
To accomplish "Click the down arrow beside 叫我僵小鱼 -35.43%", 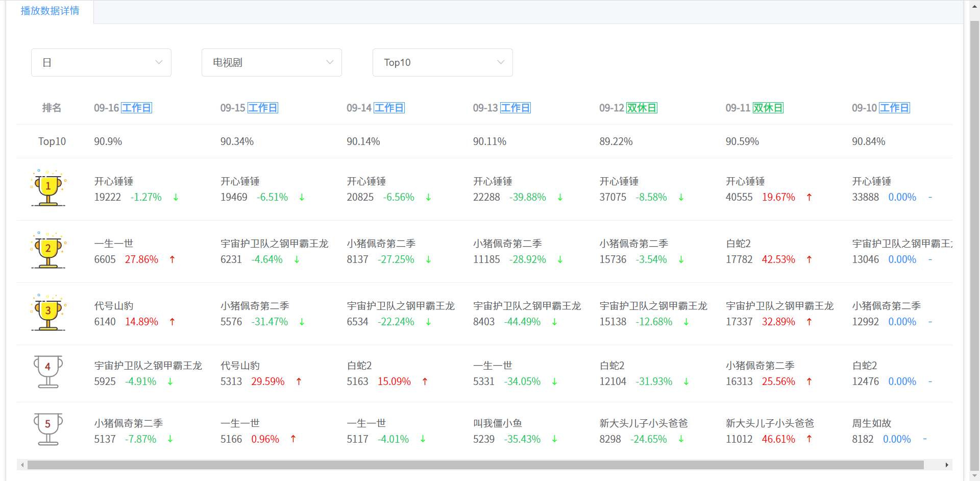I will point(553,439).
